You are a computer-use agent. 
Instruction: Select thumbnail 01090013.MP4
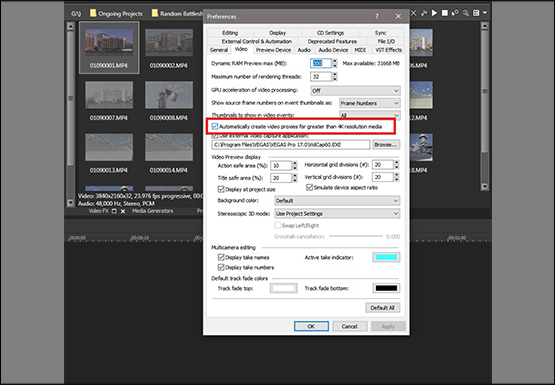109,153
